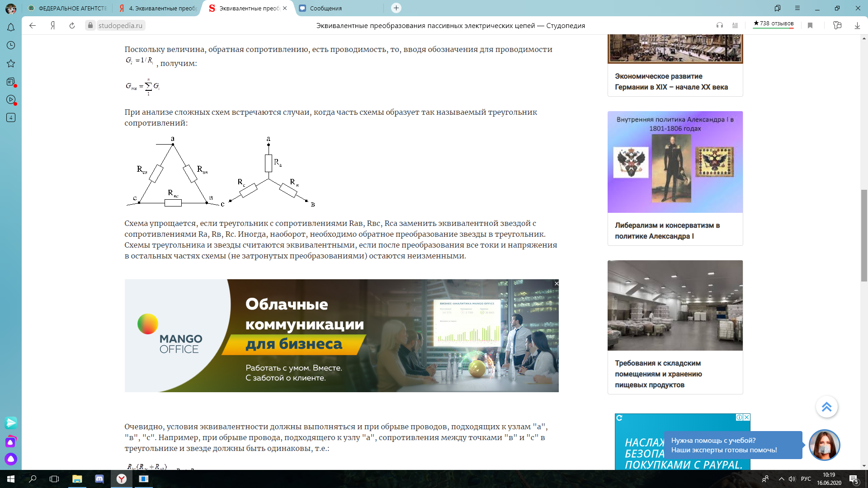The width and height of the screenshot is (868, 488).
Task: Open Task View on taskbar
Action: 54,479
